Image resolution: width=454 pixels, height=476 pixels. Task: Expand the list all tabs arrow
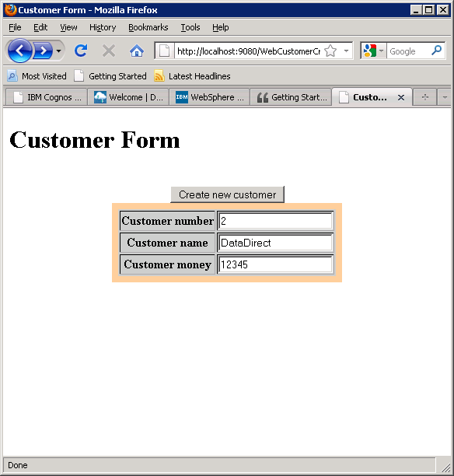445,97
